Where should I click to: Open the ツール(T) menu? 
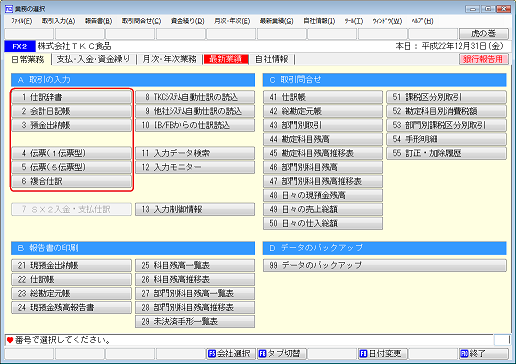[354, 21]
